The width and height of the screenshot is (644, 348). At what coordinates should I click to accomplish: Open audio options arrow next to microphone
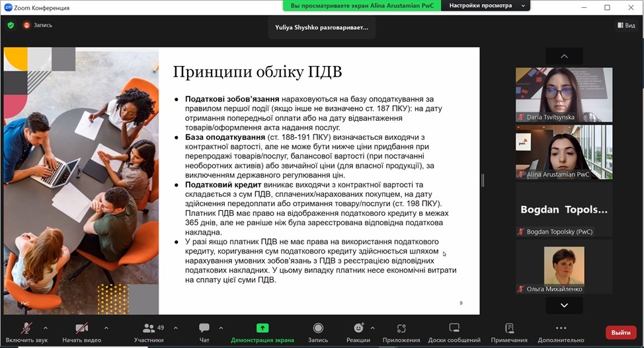coord(46,328)
